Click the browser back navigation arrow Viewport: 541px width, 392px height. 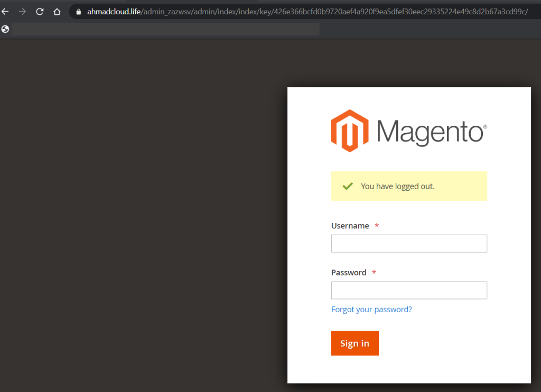coord(5,11)
